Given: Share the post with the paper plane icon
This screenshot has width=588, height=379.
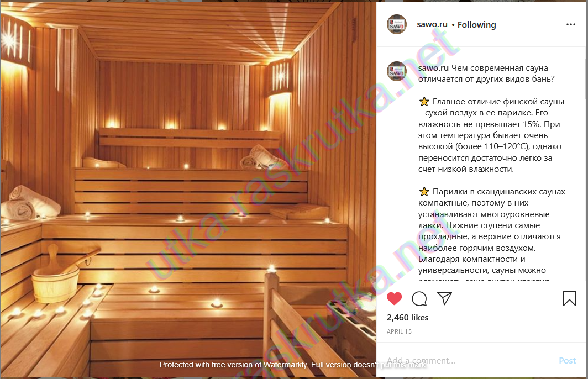Looking at the screenshot, I should coord(445,298).
